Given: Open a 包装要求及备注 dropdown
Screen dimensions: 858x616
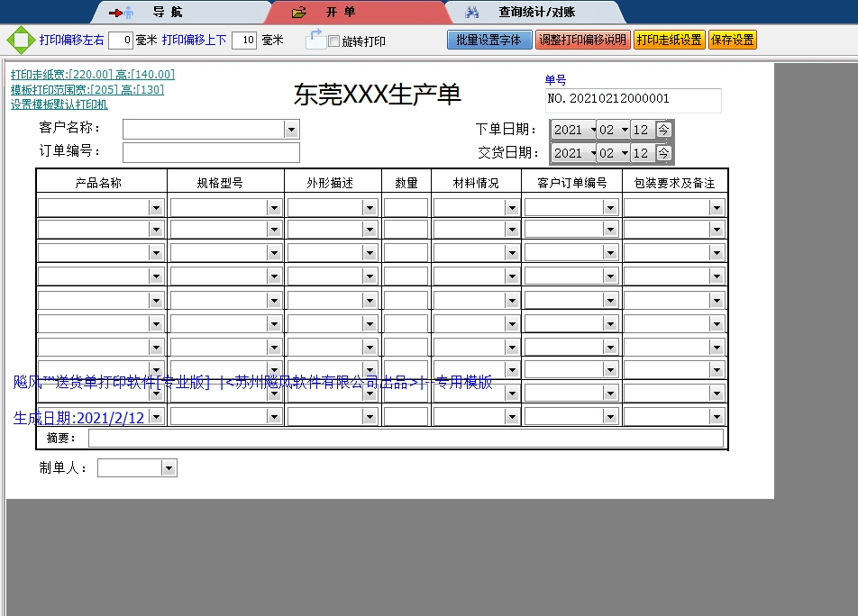Looking at the screenshot, I should (716, 205).
